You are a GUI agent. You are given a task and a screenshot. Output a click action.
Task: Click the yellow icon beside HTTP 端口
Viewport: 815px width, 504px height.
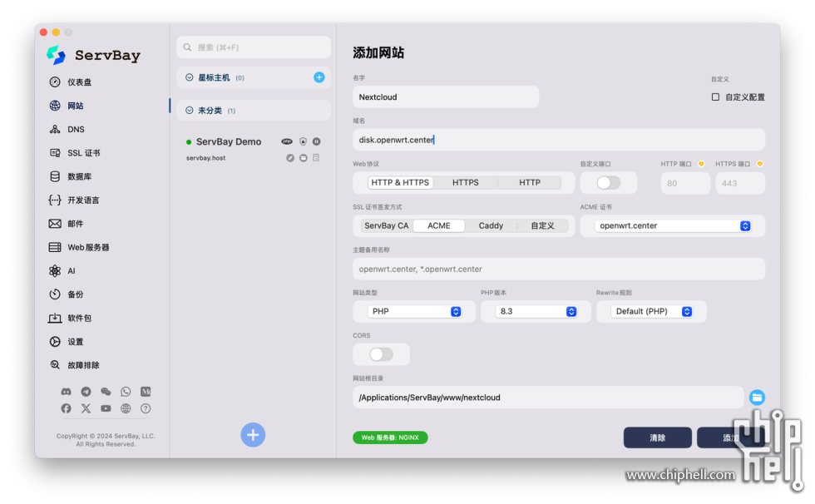pos(701,164)
